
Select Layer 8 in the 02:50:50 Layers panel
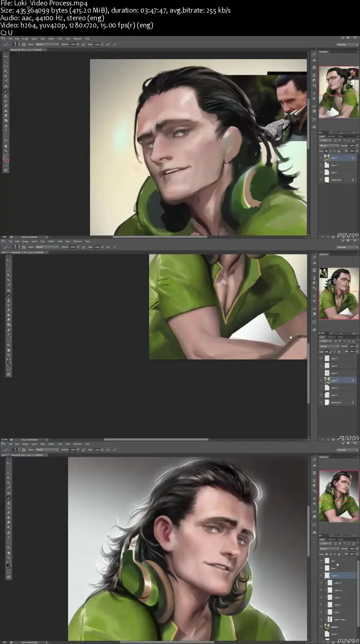click(337, 605)
